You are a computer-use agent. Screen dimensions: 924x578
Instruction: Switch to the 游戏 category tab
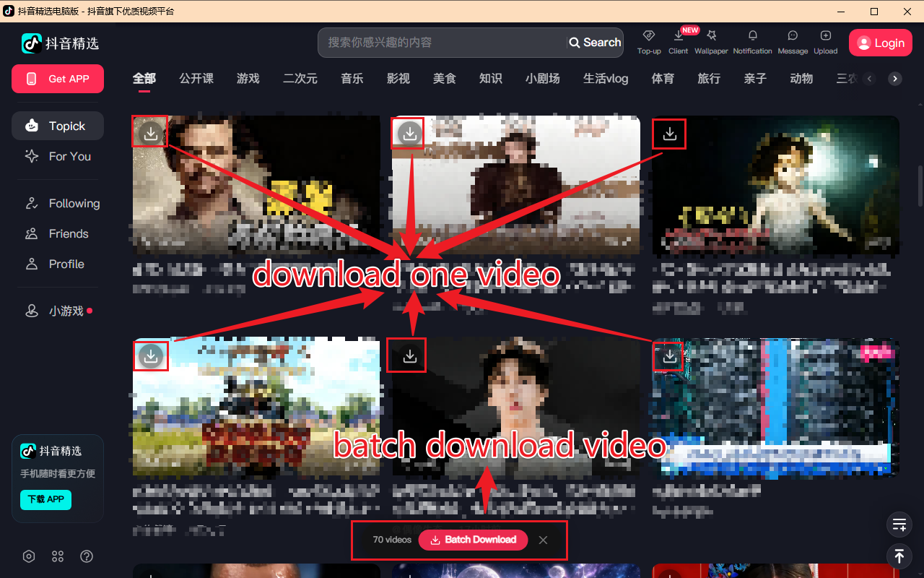tap(248, 78)
